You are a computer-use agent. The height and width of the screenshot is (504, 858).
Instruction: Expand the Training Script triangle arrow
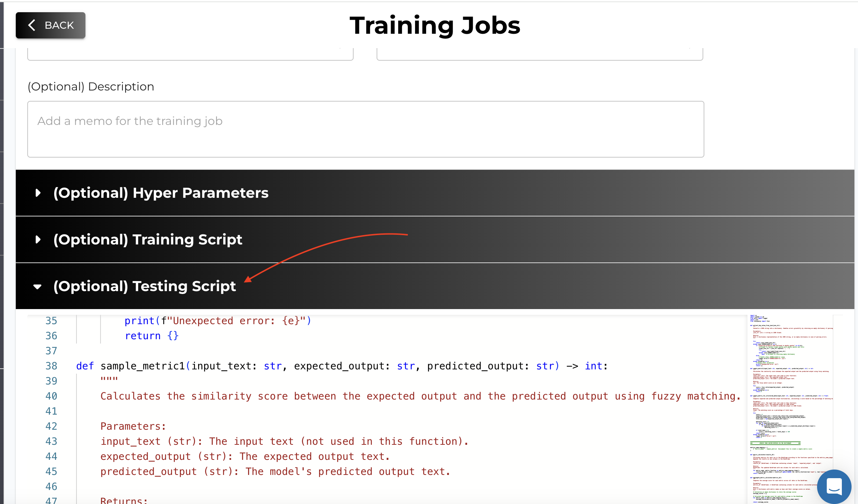click(38, 240)
